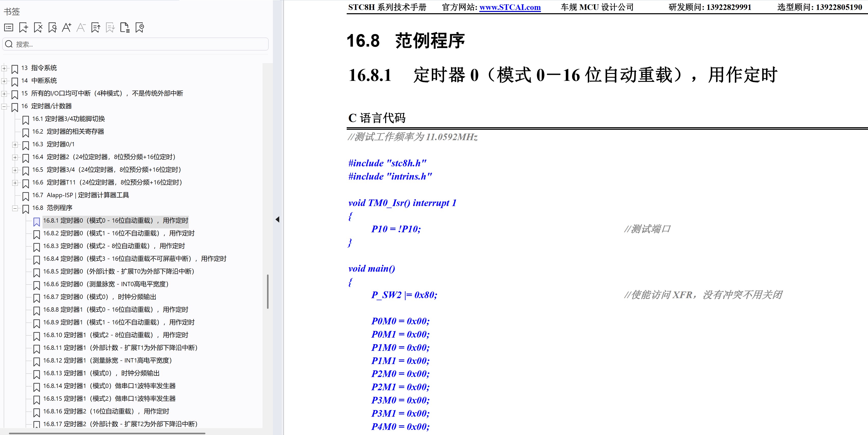This screenshot has height=435, width=868.
Task: Select bookmark 16.8.11 定时器1 外部计数
Action: [x=120, y=347]
